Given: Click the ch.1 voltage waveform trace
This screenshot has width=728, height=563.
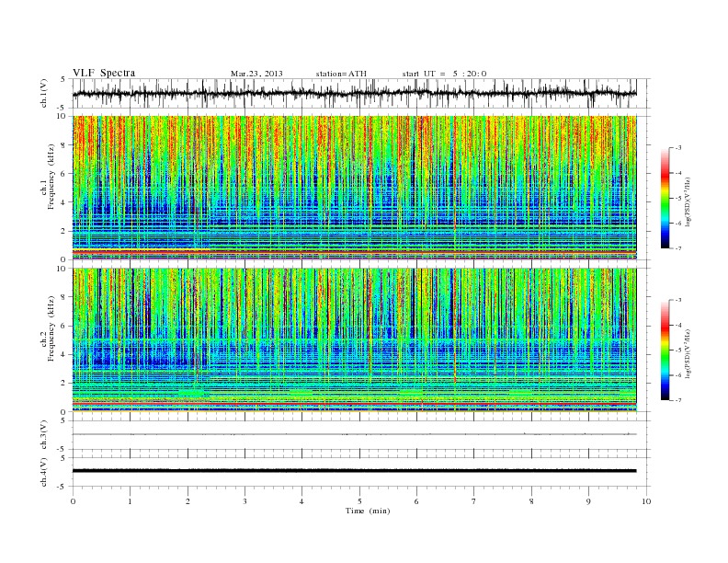Looking at the screenshot, I should (354, 94).
